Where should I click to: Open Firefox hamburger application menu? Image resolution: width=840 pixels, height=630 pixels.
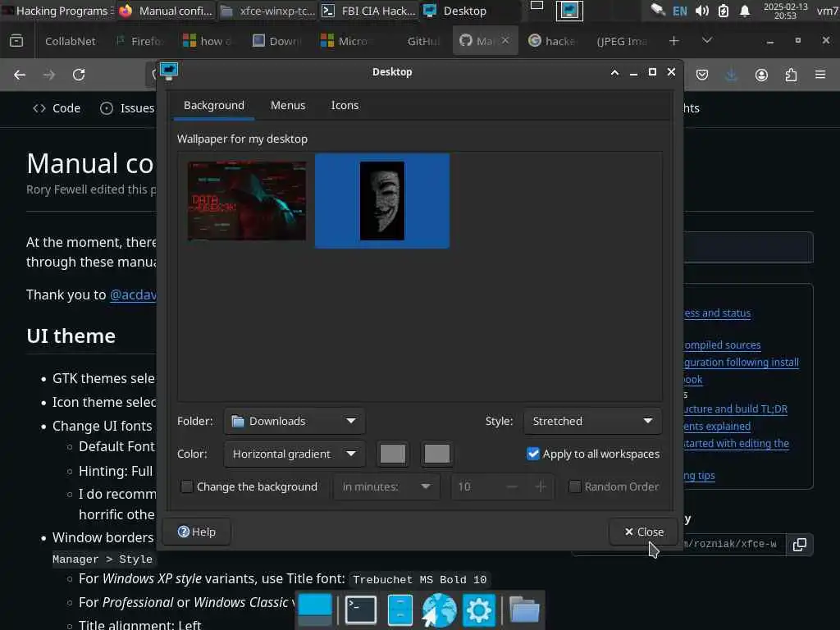pos(820,75)
